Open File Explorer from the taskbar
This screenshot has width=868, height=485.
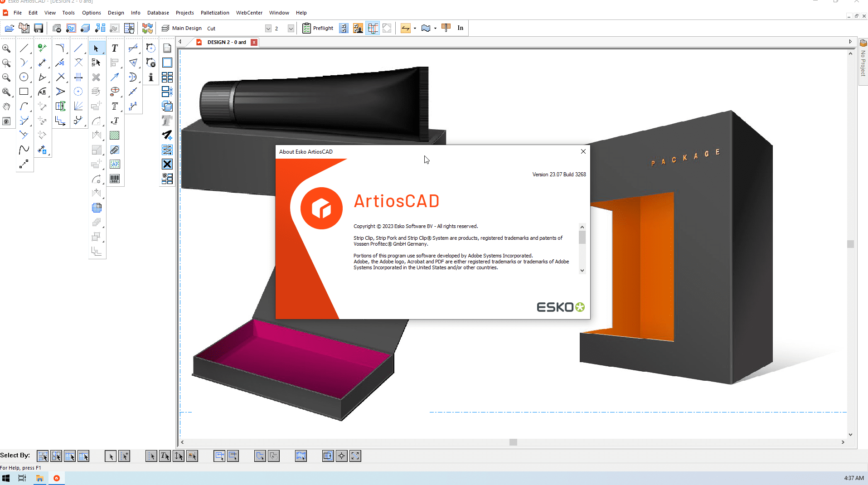(x=40, y=478)
